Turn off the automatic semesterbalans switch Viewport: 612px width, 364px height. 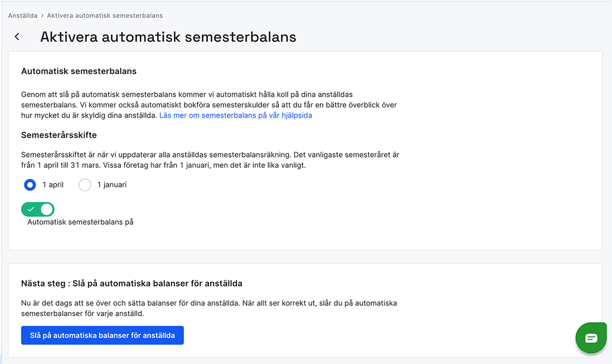point(38,209)
